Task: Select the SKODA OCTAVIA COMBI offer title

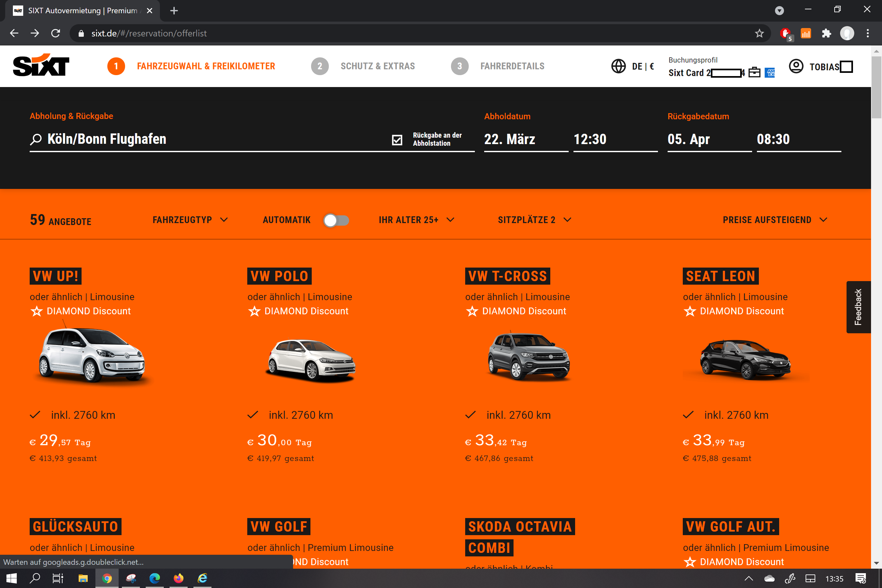Action: point(520,537)
